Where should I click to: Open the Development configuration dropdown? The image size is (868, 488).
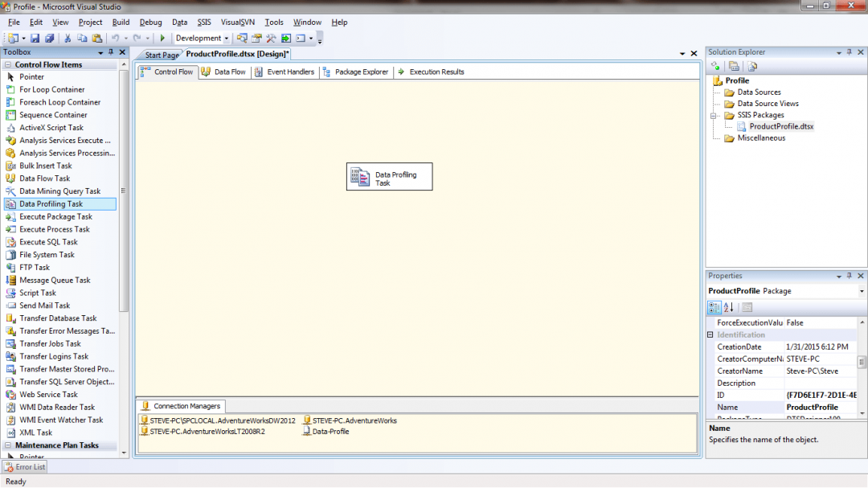[227, 39]
